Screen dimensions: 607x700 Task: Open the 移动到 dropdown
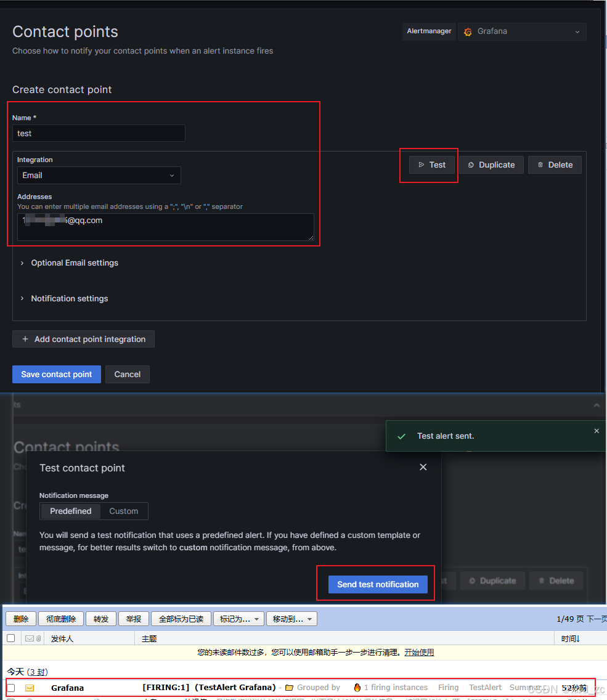point(292,619)
